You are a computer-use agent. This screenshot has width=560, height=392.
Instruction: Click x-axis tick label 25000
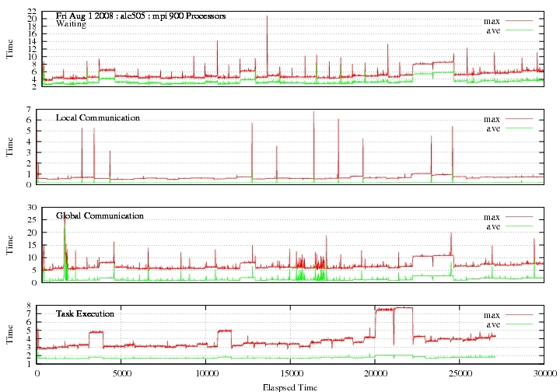(x=460, y=373)
